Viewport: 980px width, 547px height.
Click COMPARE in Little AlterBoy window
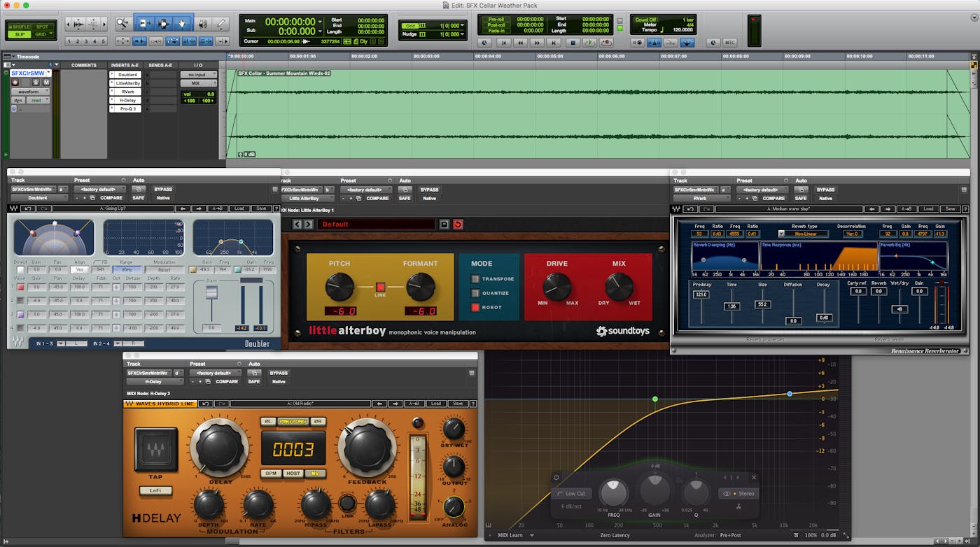coord(377,198)
